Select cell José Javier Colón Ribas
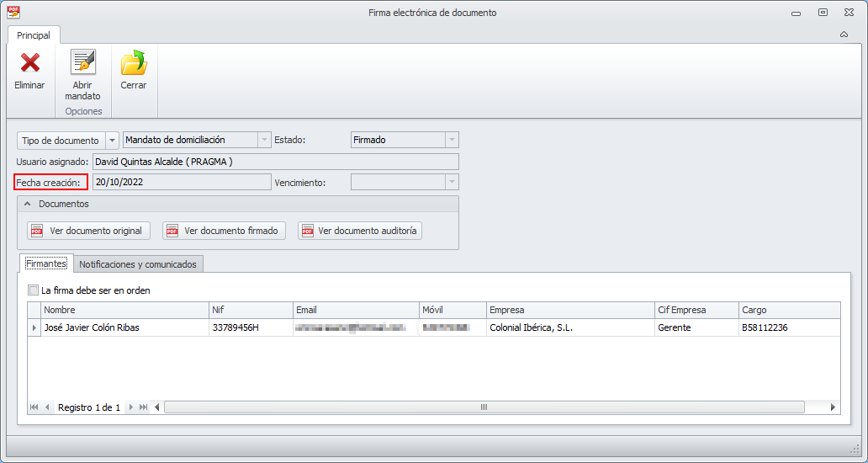868x463 pixels. tap(125, 327)
